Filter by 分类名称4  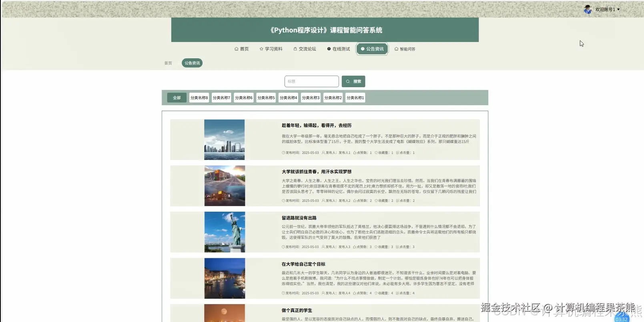[x=289, y=98]
